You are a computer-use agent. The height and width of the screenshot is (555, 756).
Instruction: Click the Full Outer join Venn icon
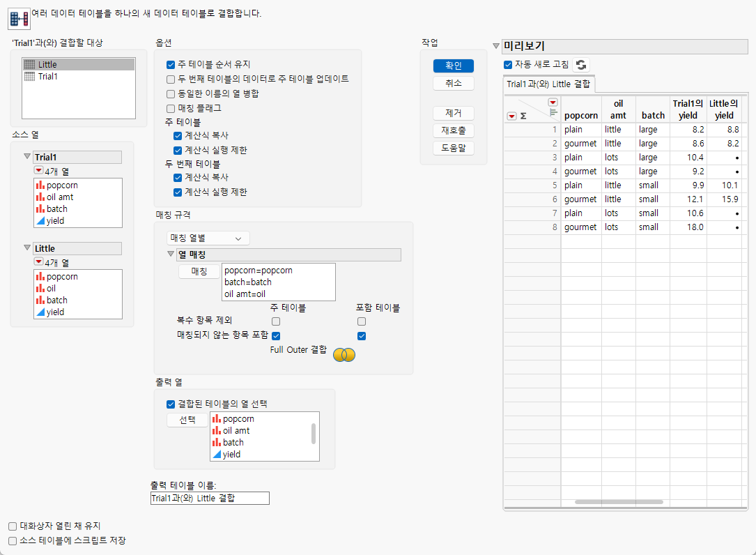tap(344, 355)
